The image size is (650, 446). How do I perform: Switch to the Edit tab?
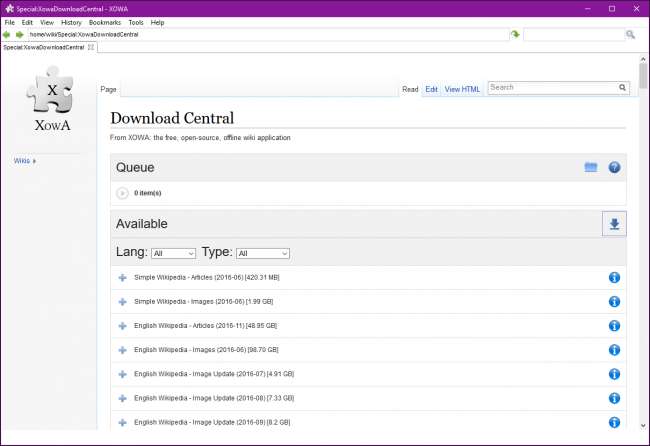[x=431, y=89]
